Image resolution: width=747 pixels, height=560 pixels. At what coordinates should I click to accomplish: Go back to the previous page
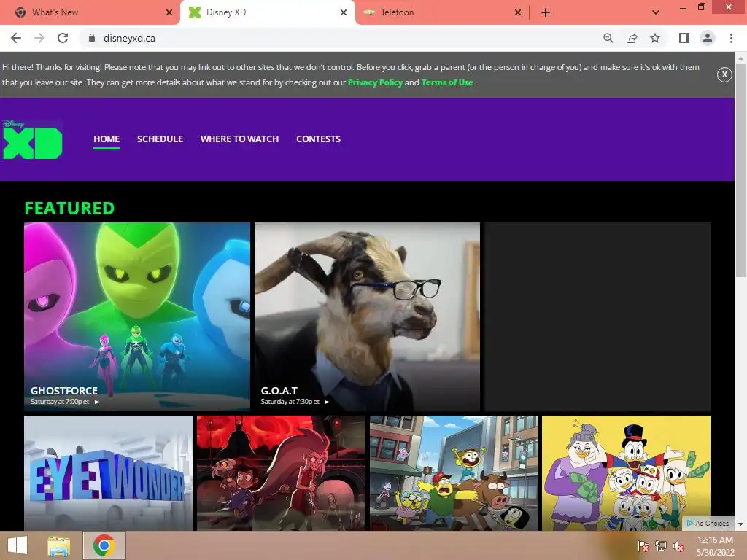16,38
